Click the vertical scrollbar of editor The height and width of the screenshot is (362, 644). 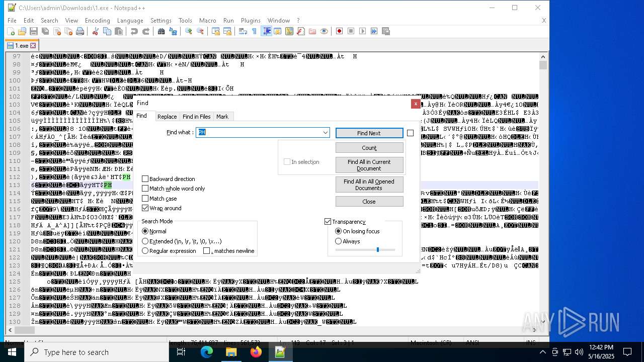(x=543, y=189)
